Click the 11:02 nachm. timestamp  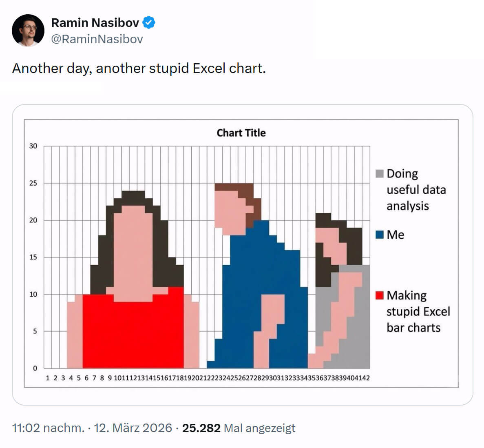(x=48, y=428)
